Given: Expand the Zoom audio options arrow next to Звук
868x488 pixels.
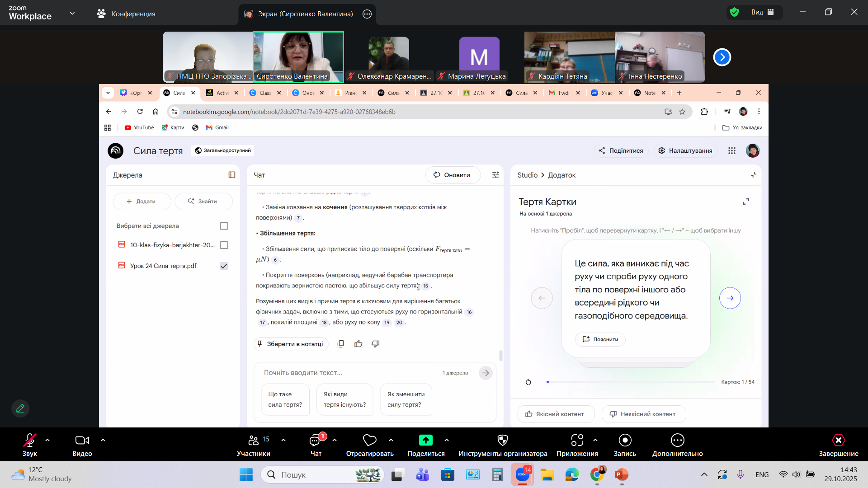Looking at the screenshot, I should click(x=47, y=440).
